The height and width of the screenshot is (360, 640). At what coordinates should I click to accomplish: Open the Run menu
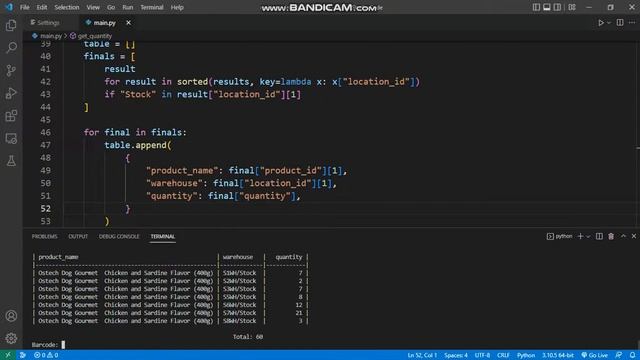[x=128, y=7]
